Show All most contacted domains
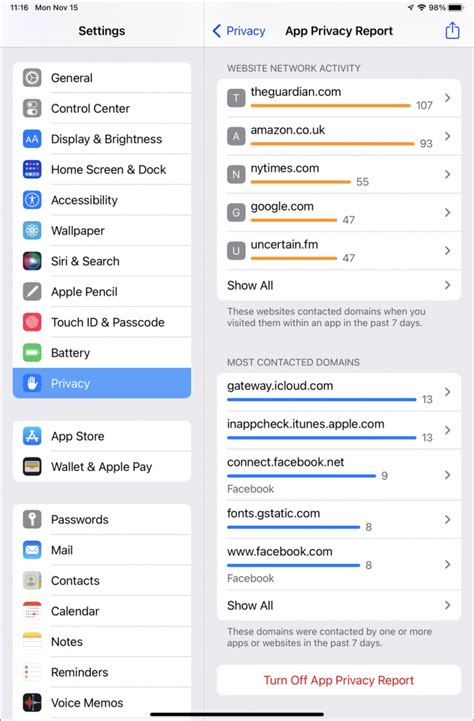 click(x=339, y=606)
